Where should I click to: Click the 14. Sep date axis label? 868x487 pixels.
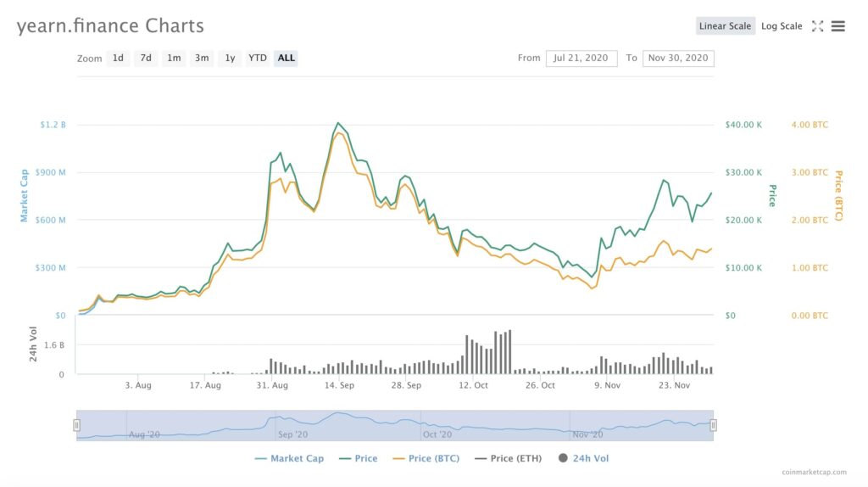pyautogui.click(x=339, y=385)
